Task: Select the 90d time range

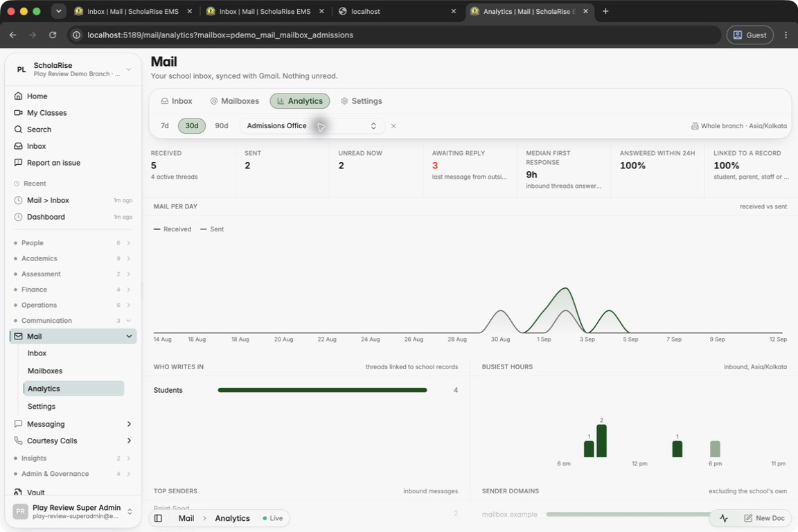Action: [x=222, y=126]
